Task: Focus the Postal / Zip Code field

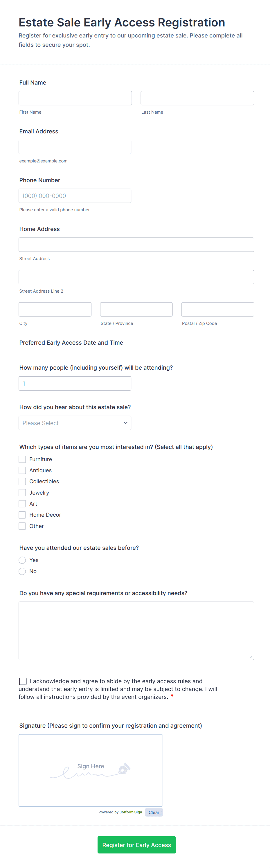Action: pos(217,309)
